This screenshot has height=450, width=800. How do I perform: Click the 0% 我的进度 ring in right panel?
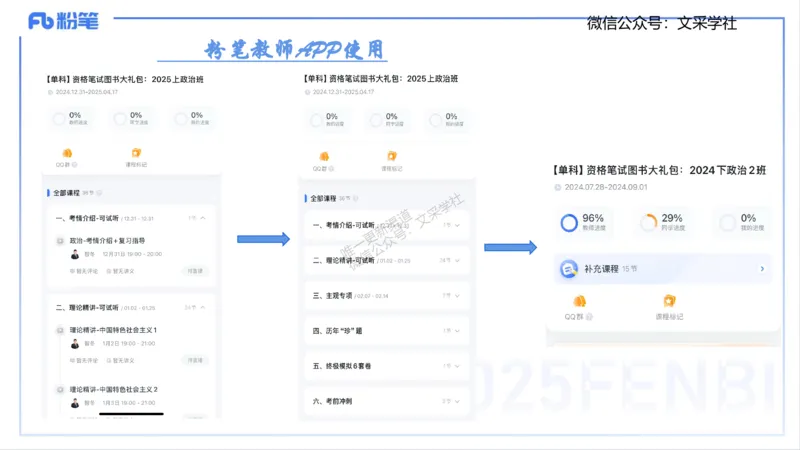[728, 223]
